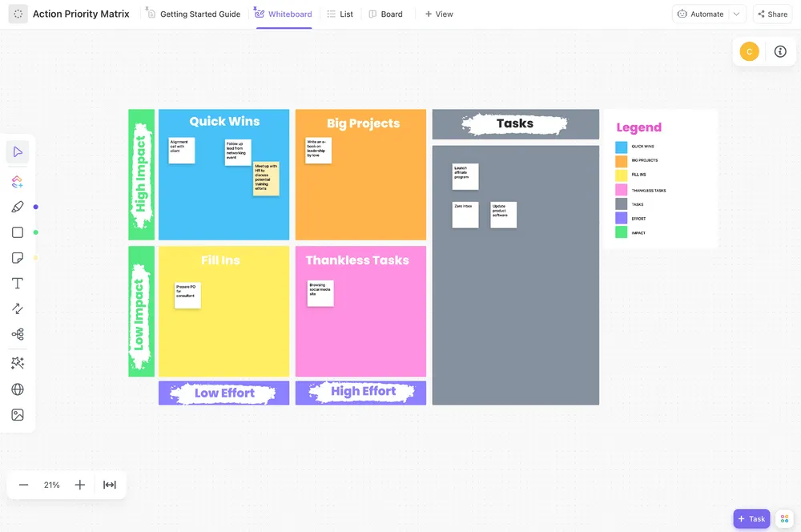
Task: Pick the green shape color dot
Action: pyautogui.click(x=36, y=232)
